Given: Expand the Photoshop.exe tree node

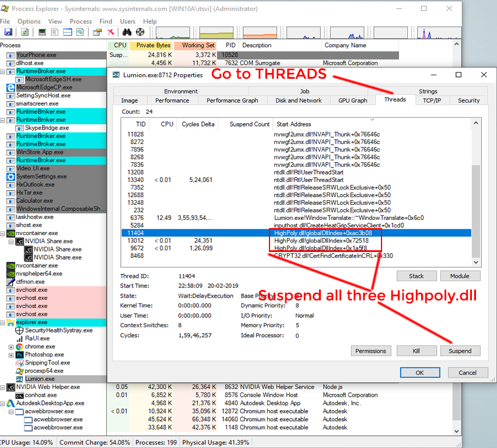Looking at the screenshot, I should pyautogui.click(x=10, y=355).
